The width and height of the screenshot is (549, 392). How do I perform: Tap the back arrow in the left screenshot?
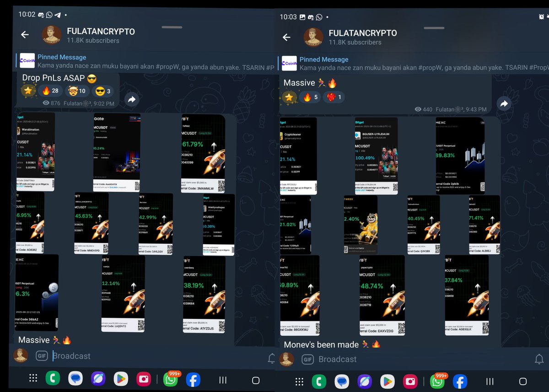pos(25,35)
